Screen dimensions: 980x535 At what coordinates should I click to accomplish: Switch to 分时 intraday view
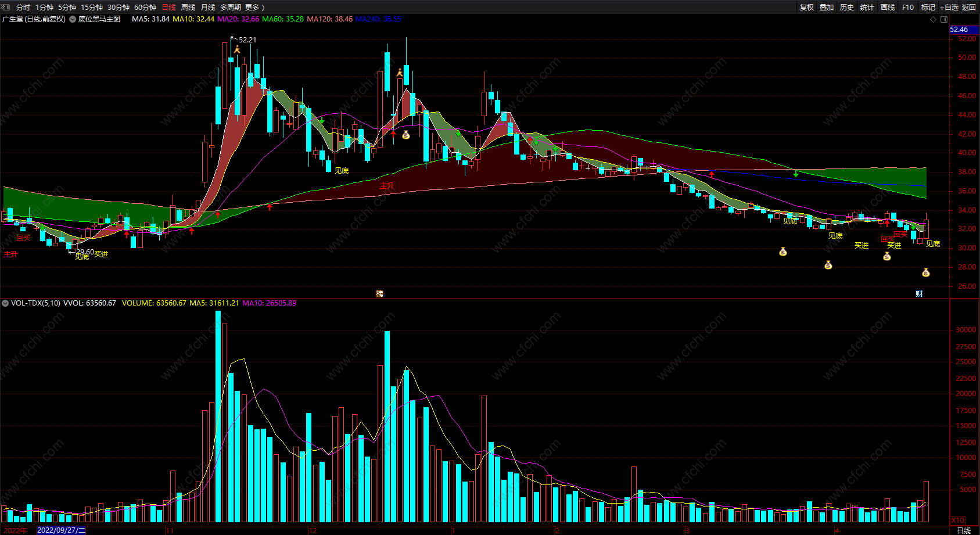pyautogui.click(x=23, y=8)
